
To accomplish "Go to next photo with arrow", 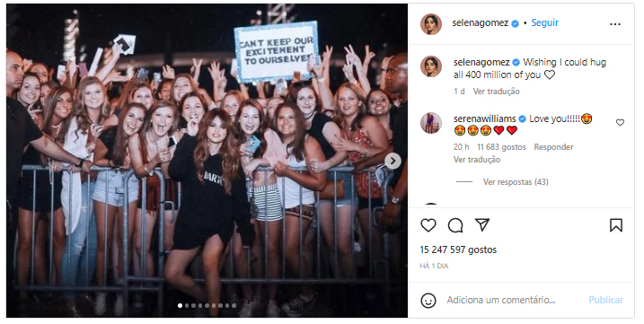I will click(393, 161).
